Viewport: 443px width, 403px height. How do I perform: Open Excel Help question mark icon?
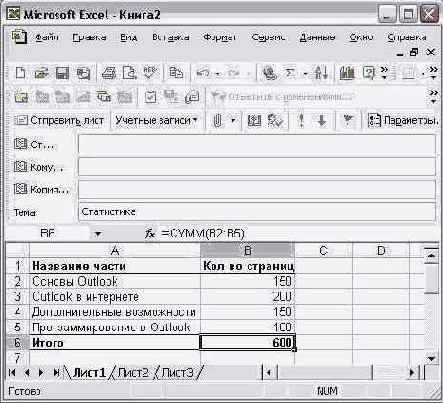click(368, 73)
